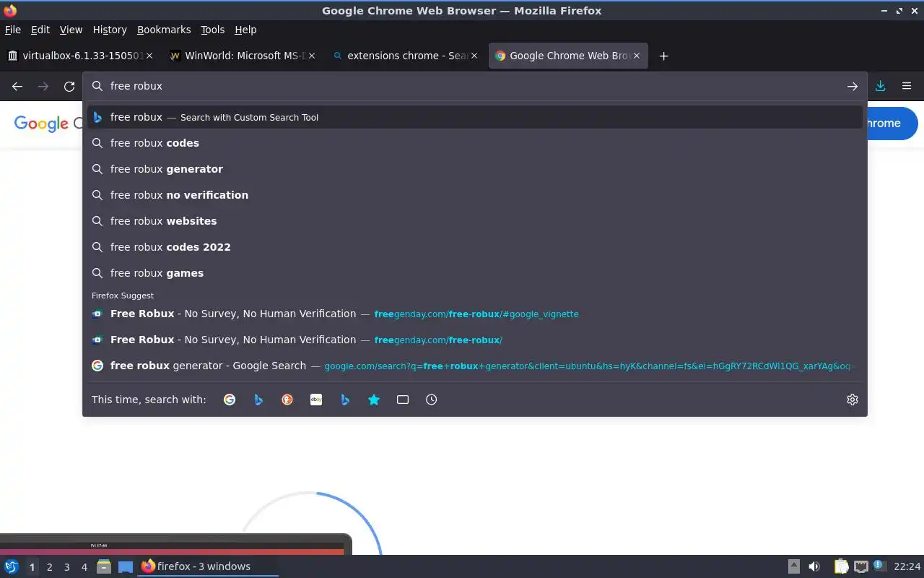Viewport: 924px width, 578px height.
Task: Switch to workspace 4
Action: click(84, 567)
